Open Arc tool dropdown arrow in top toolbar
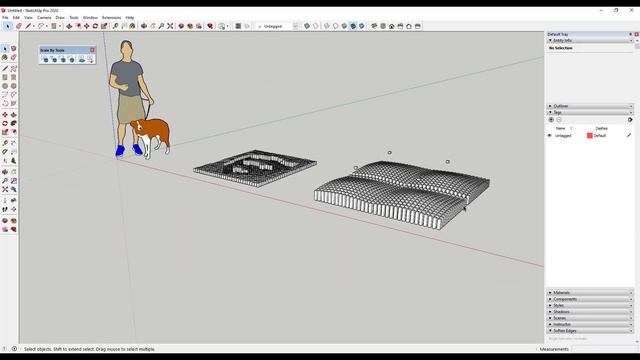This screenshot has height=360, width=640. tap(47, 26)
